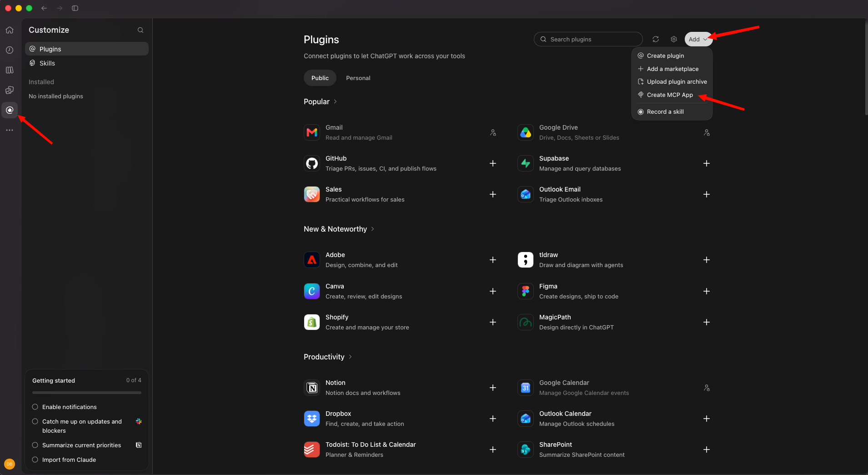Select Skills in the Customize sidebar

(x=87, y=63)
